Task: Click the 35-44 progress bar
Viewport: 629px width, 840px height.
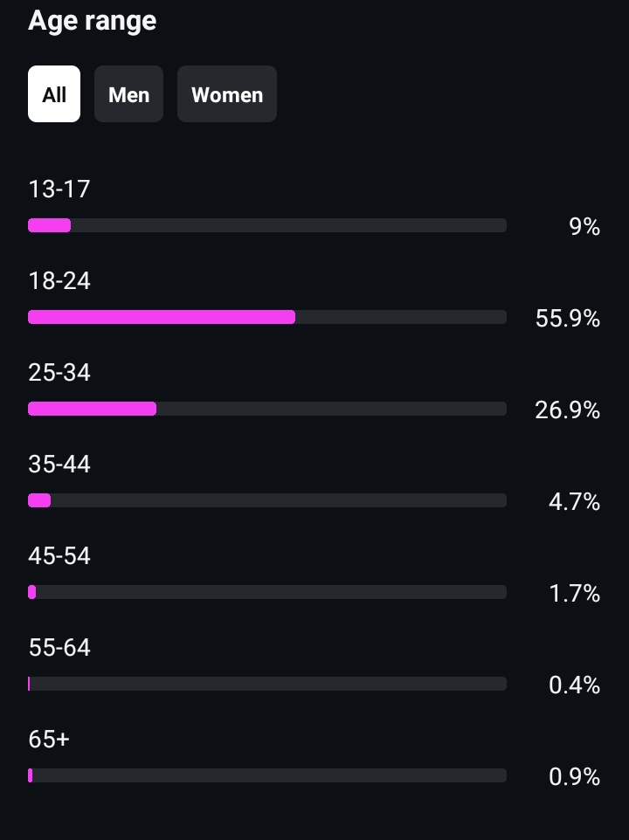Action: pyautogui.click(x=267, y=500)
